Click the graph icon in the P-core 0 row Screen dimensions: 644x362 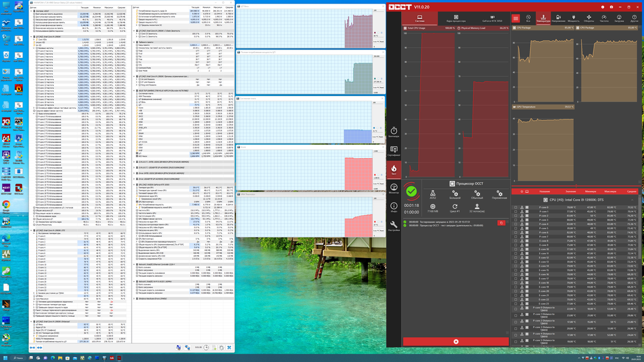click(527, 208)
